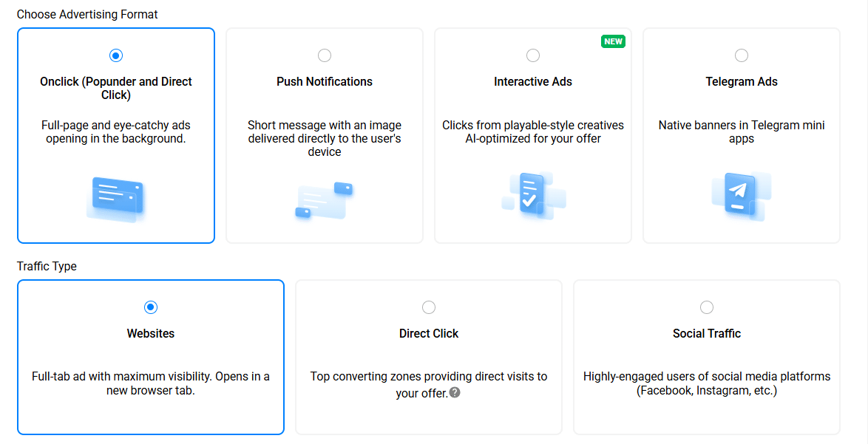This screenshot has width=868, height=444.
Task: Choose the Direct Click radio button
Action: pos(429,307)
